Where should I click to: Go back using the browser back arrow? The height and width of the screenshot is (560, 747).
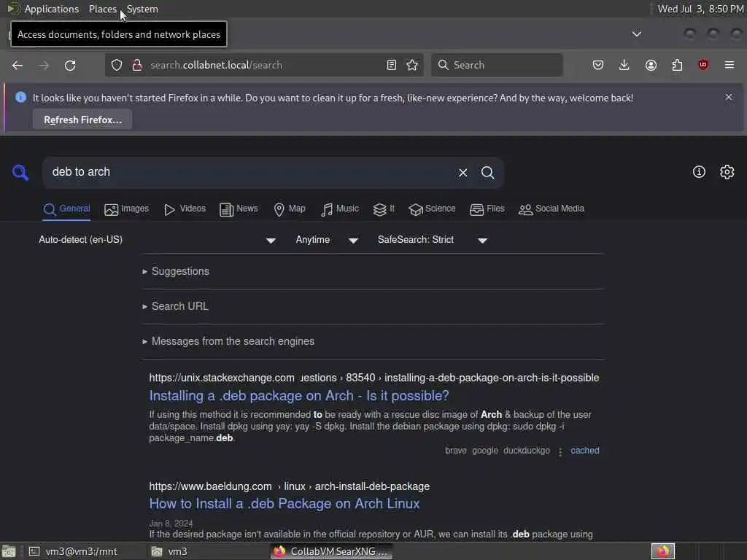[18, 65]
